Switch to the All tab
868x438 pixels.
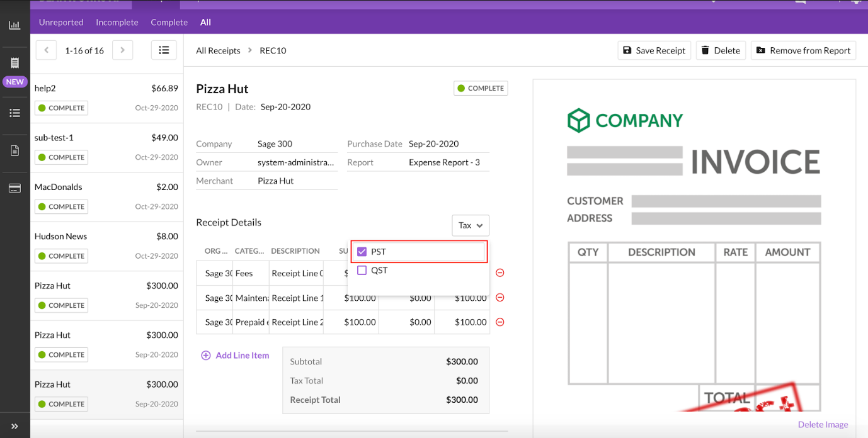[205, 22]
